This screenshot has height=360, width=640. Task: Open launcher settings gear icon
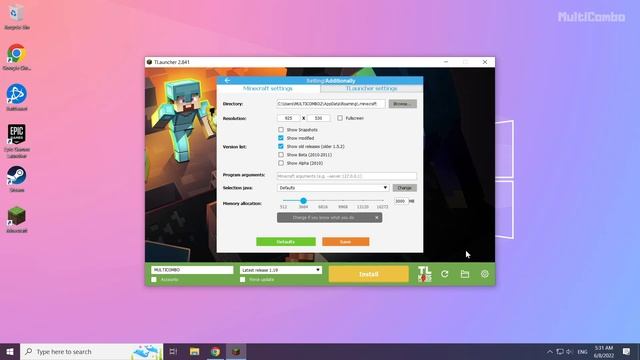[x=484, y=274]
